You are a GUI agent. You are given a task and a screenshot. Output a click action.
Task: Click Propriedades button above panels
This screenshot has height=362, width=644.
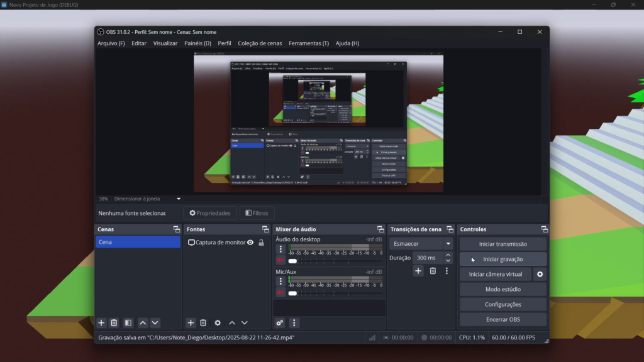click(210, 213)
